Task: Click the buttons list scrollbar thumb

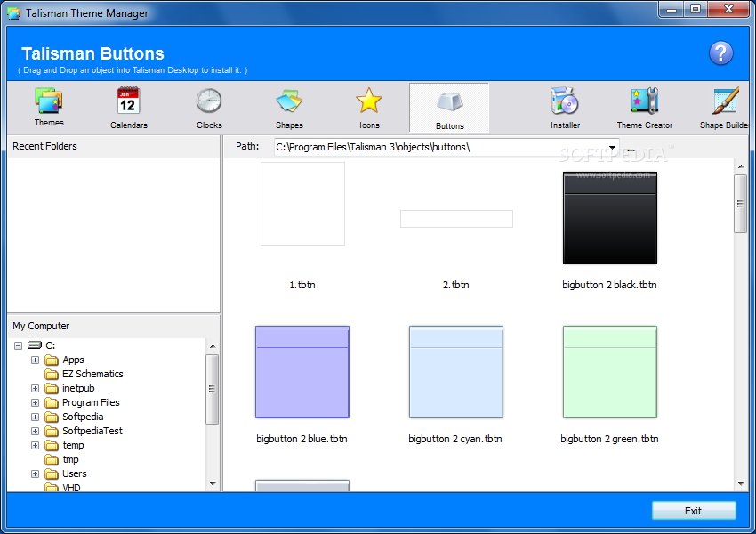Action: [x=741, y=204]
